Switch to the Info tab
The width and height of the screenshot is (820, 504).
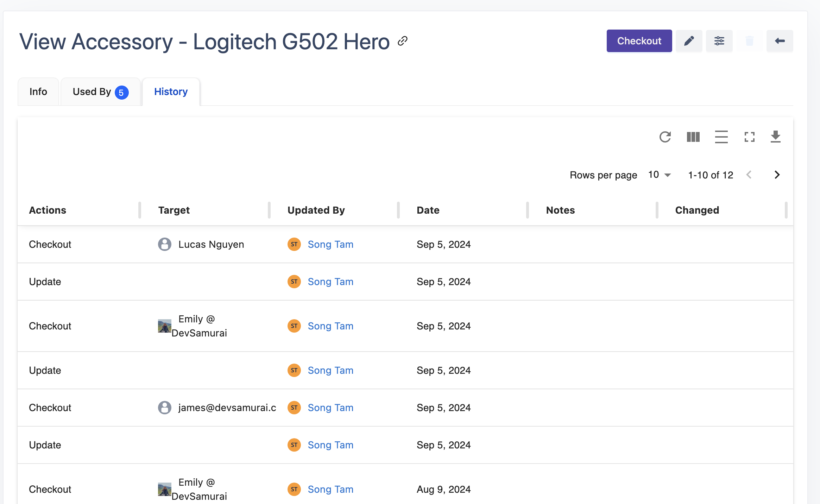pos(38,92)
